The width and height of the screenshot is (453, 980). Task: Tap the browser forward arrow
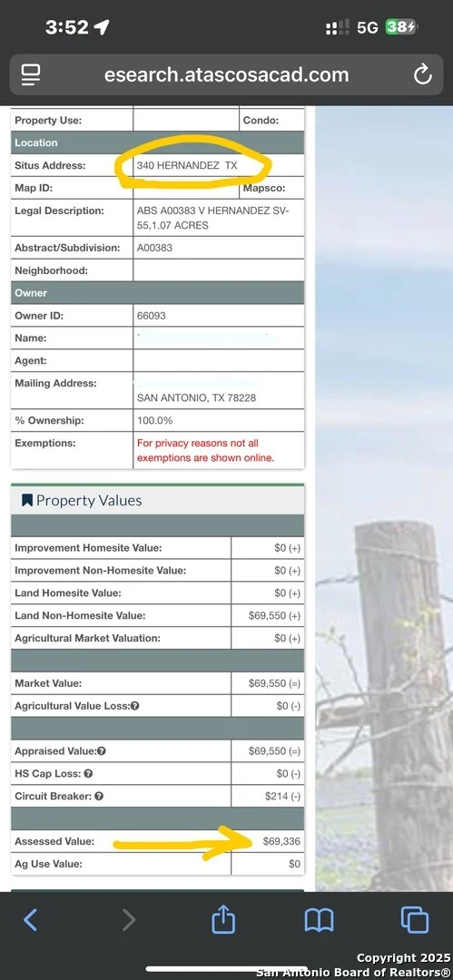coord(128,920)
